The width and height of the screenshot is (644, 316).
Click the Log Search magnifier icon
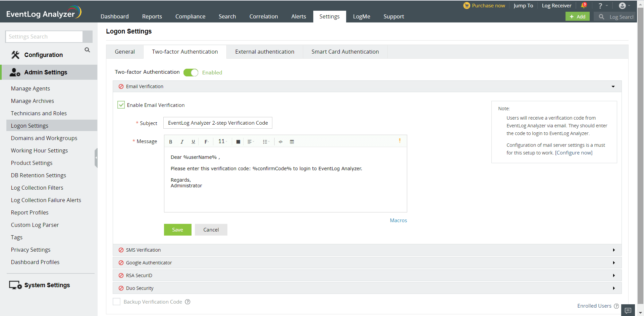[x=601, y=17]
